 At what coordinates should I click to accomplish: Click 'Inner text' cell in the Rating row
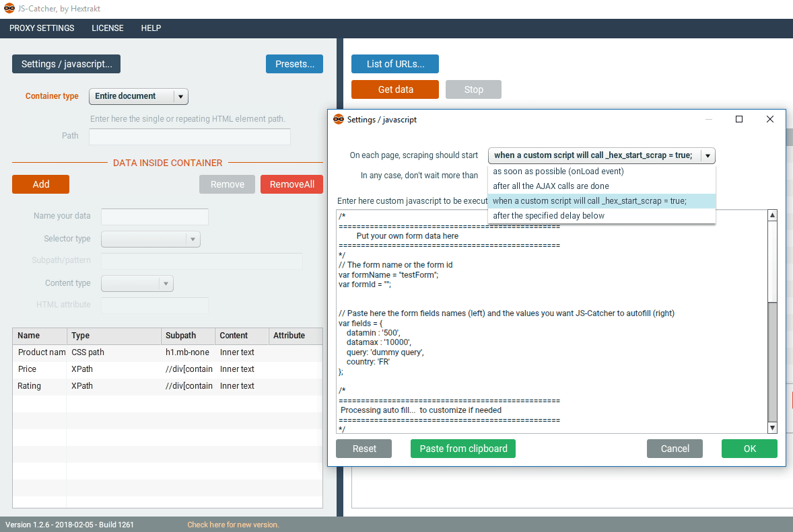coord(242,386)
